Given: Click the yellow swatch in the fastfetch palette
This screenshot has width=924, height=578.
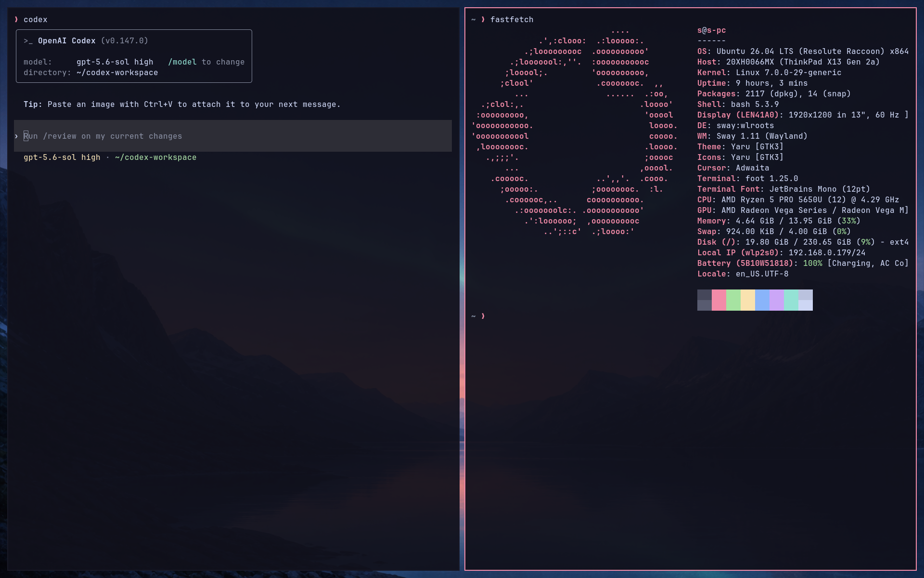Looking at the screenshot, I should tap(748, 300).
